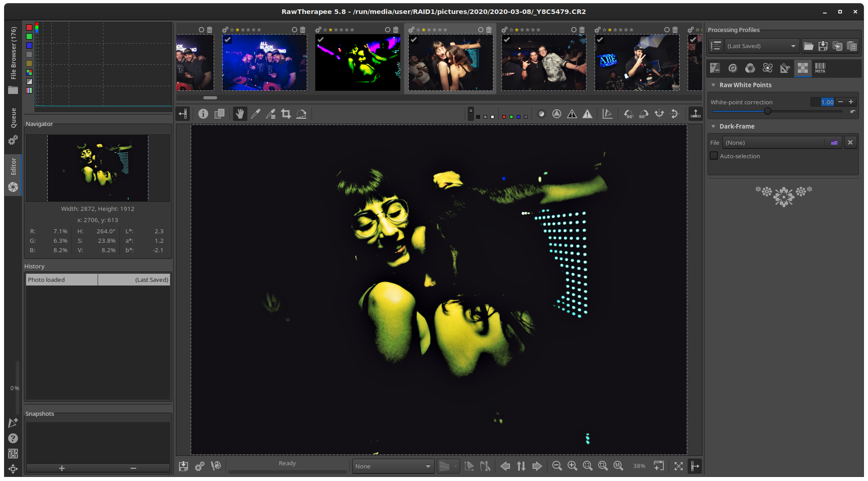Click the Hand navigation tool

tap(240, 114)
